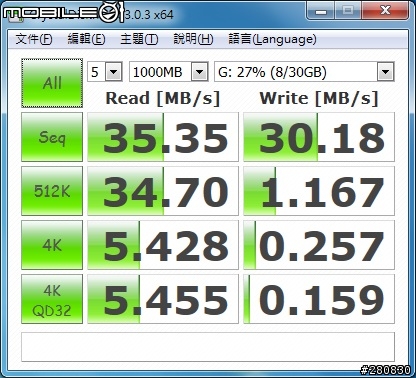416x378 pixels.
Task: Click the 4K QD32 read value 5.455
Action: coord(163,299)
